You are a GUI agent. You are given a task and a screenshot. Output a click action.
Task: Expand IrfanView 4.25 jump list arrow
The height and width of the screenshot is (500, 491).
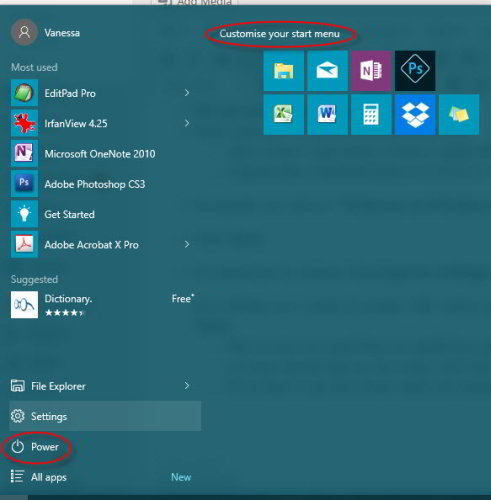[x=187, y=123]
